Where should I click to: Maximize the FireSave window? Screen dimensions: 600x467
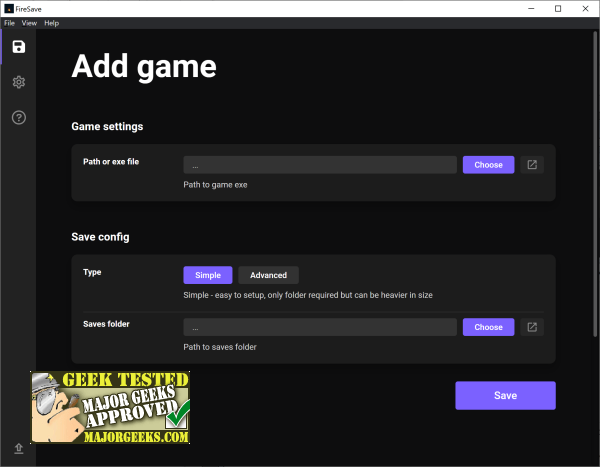(558, 8)
